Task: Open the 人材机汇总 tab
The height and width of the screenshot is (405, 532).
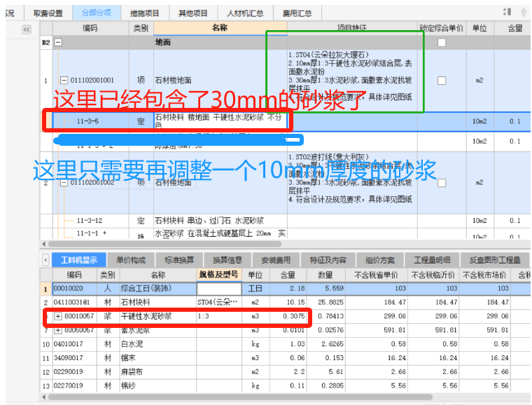Action: (245, 13)
